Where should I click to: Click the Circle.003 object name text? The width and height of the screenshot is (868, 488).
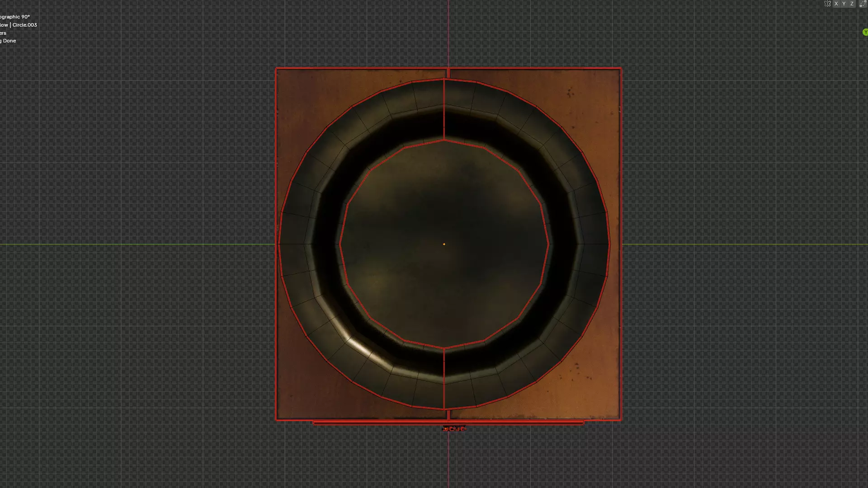point(25,25)
